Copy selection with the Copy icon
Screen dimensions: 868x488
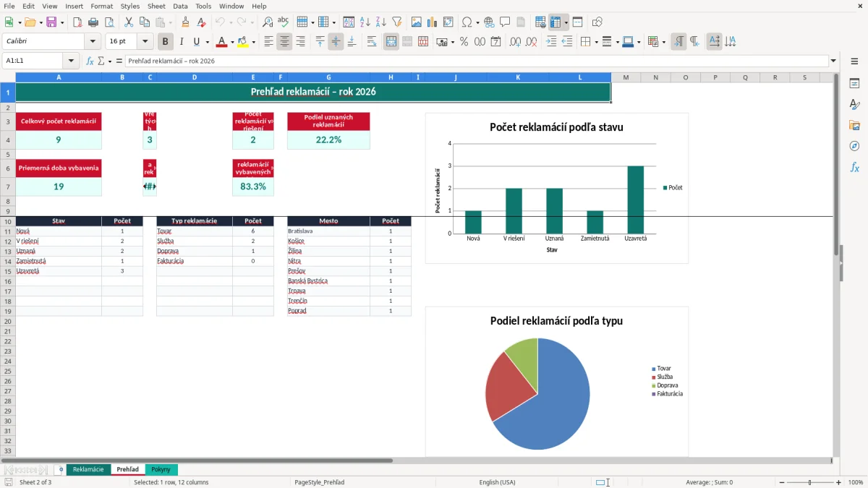[x=144, y=22]
